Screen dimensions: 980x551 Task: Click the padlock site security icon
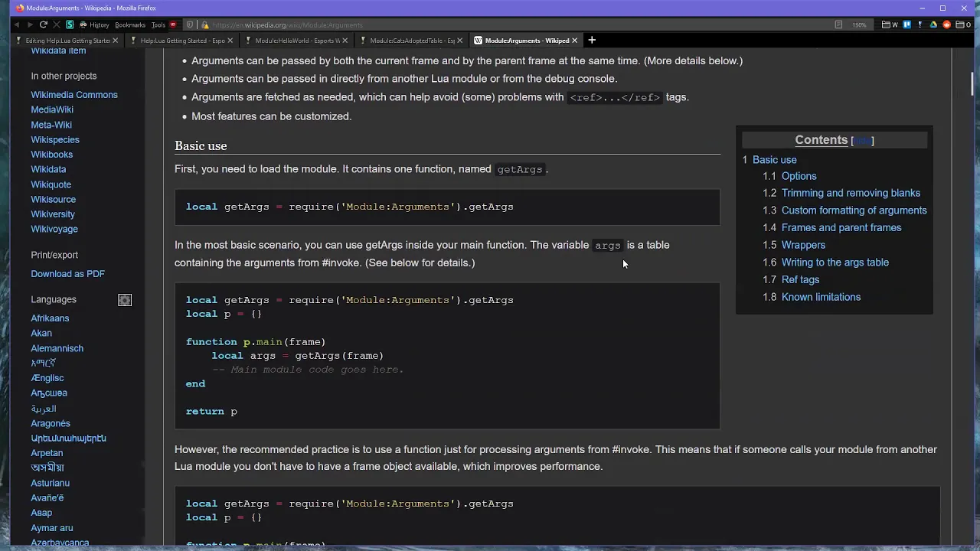205,24
